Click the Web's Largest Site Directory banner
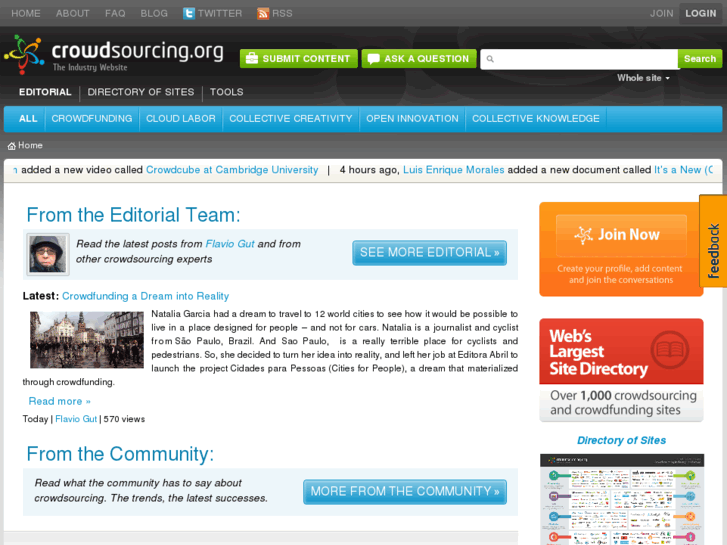The width and height of the screenshot is (727, 545). click(621, 370)
